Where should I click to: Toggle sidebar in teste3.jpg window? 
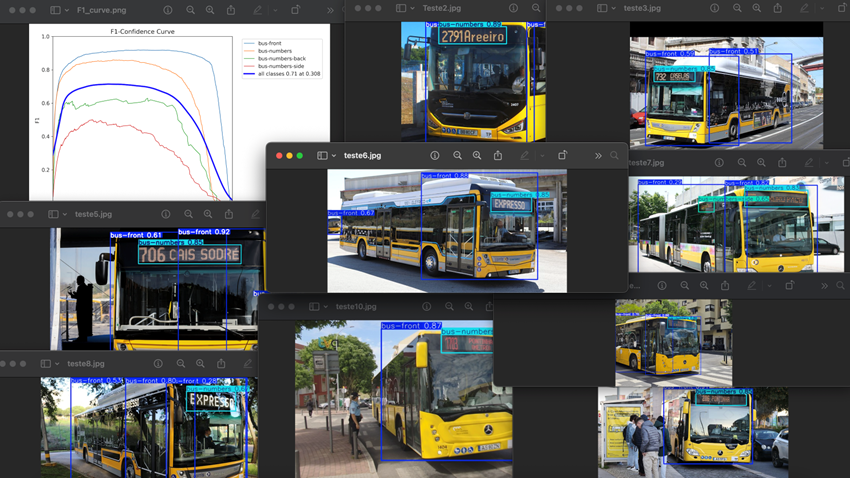click(602, 8)
